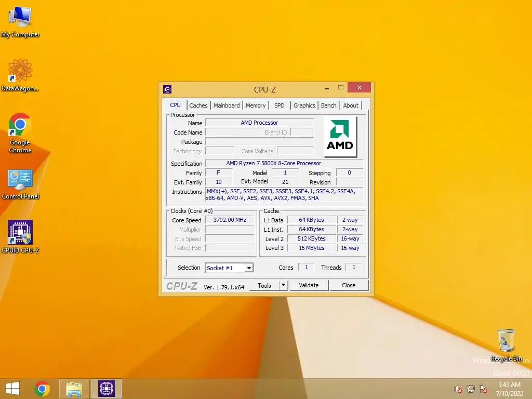The width and height of the screenshot is (532, 399).
Task: Open File Explorer from the taskbar
Action: click(74, 389)
